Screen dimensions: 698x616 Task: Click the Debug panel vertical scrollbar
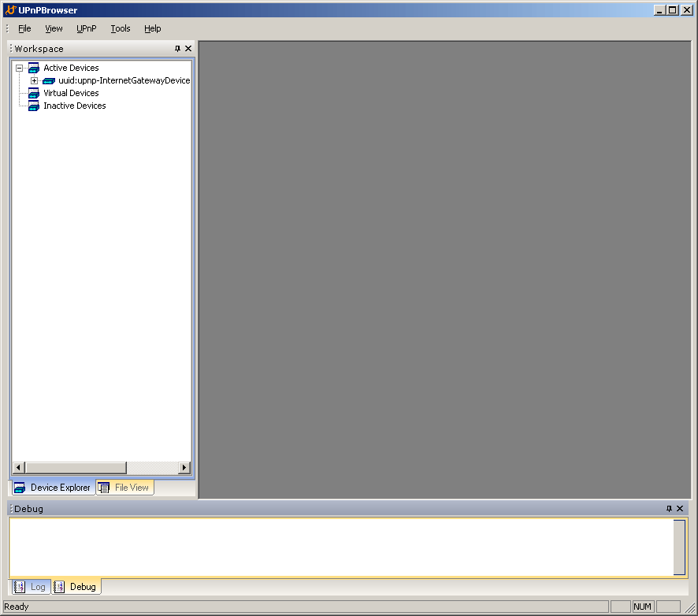point(679,547)
